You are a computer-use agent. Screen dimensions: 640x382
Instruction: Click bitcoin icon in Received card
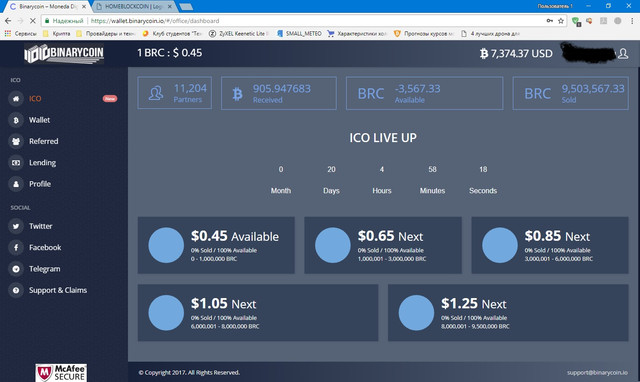238,94
